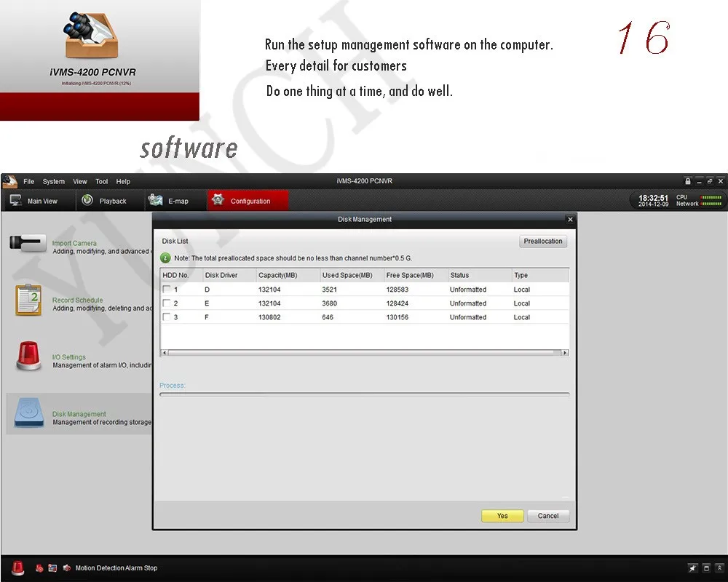Check the box for HDD 3 drive F
This screenshot has width=728, height=582.
166,317
